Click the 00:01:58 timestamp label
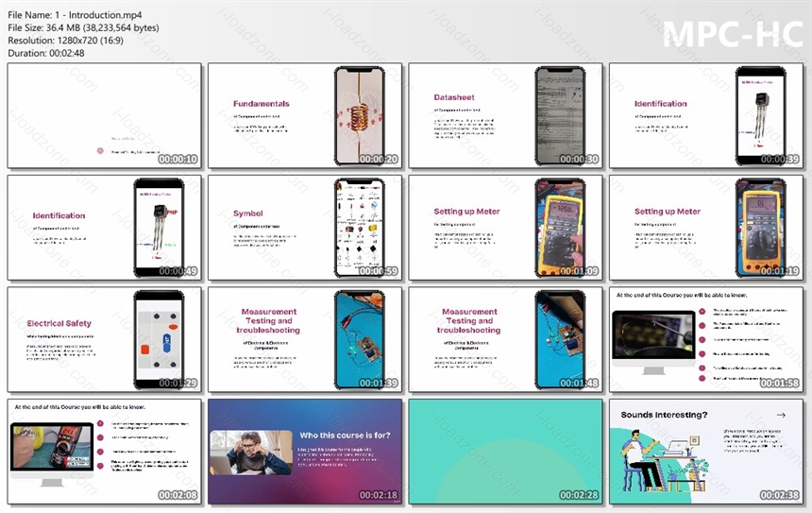Viewport: 812px width, 513px height. click(779, 383)
